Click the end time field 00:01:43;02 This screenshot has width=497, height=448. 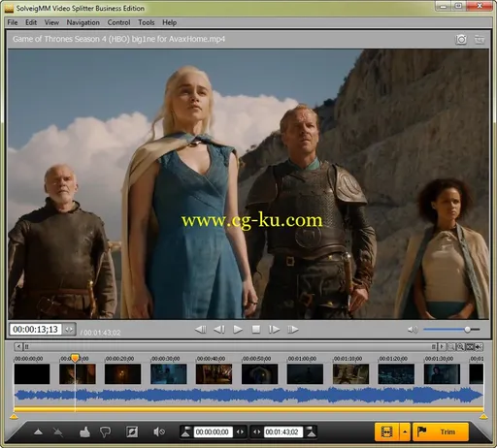283,432
